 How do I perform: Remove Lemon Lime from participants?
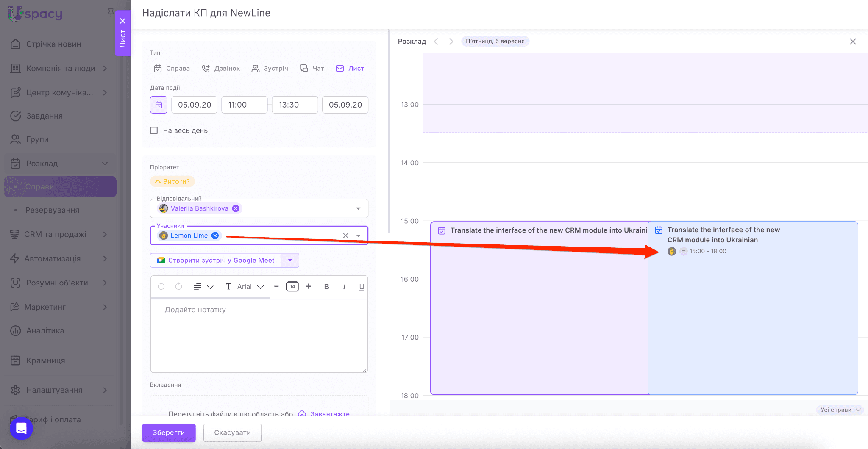215,236
